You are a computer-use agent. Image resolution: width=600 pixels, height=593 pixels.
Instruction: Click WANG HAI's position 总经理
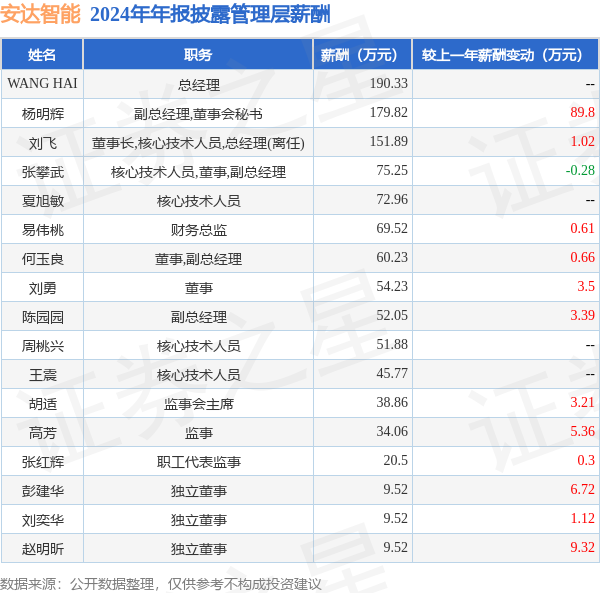tap(199, 85)
